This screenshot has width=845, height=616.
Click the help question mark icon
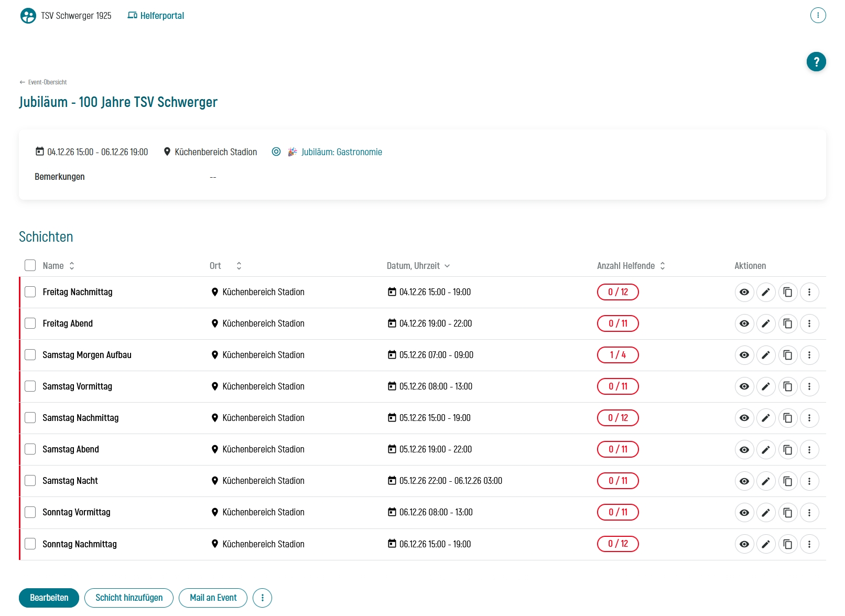pos(816,62)
